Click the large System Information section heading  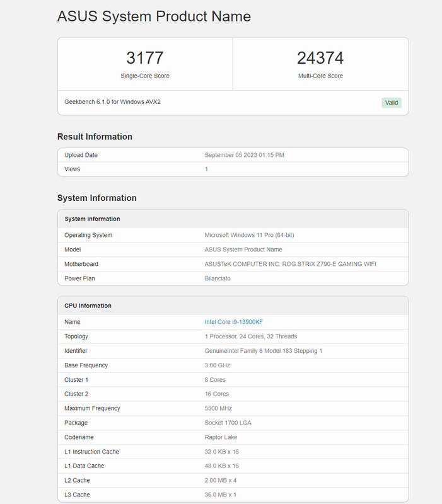pyautogui.click(x=97, y=198)
